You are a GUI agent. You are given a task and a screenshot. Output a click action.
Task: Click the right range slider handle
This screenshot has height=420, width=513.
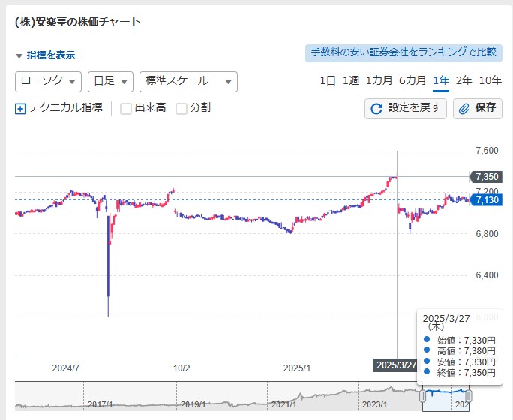tap(469, 396)
